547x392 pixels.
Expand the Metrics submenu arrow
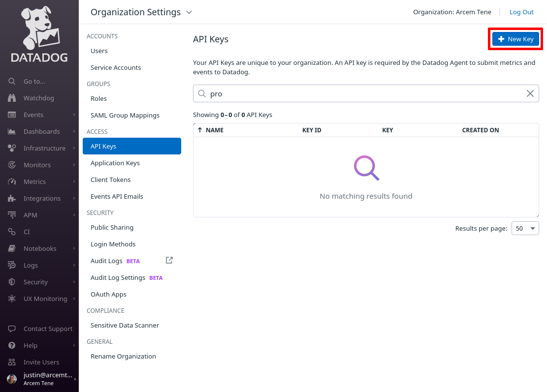click(74, 181)
